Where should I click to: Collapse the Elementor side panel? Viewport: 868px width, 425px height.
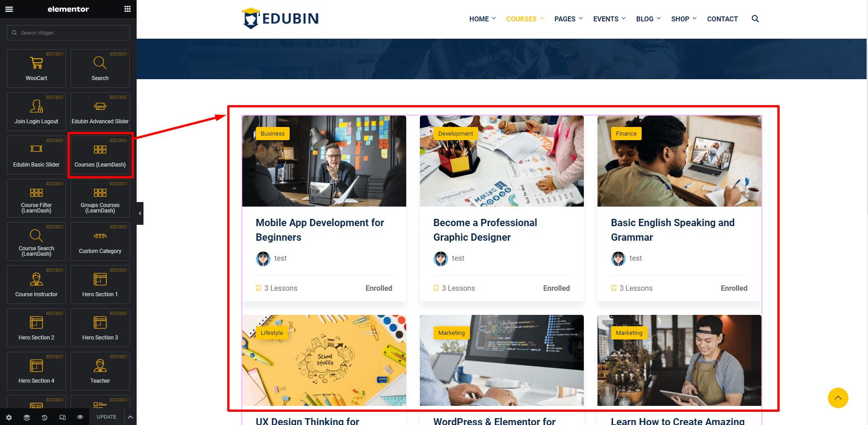click(x=140, y=213)
